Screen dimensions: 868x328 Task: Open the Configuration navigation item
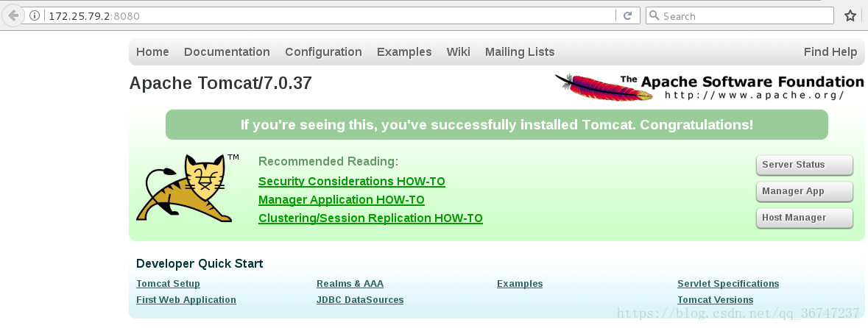click(x=323, y=52)
